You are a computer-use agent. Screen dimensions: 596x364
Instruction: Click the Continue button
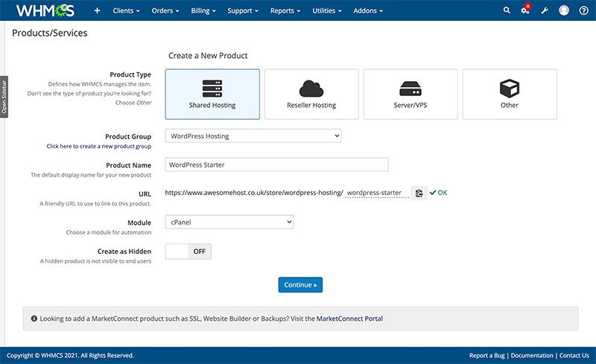300,285
